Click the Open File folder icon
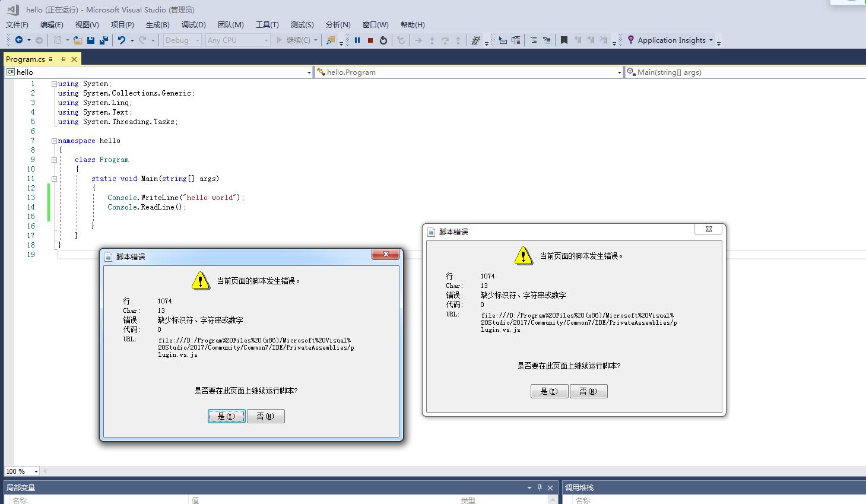 click(x=77, y=40)
